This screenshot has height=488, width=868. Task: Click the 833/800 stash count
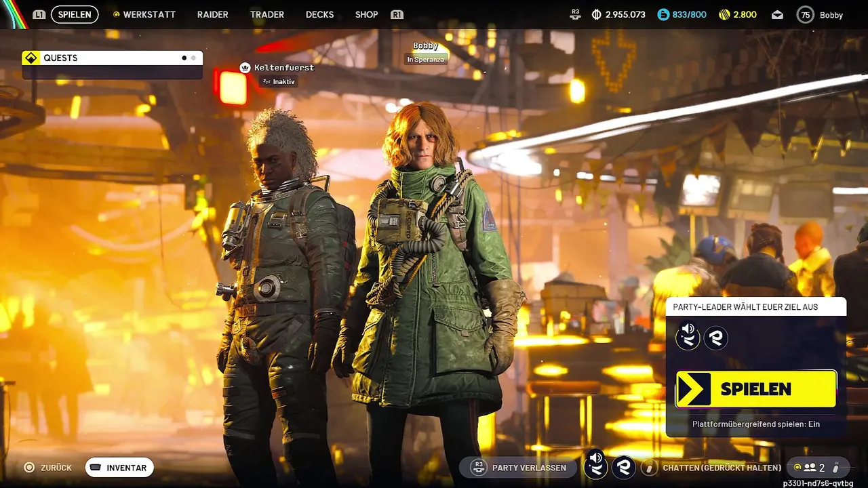[x=689, y=14]
